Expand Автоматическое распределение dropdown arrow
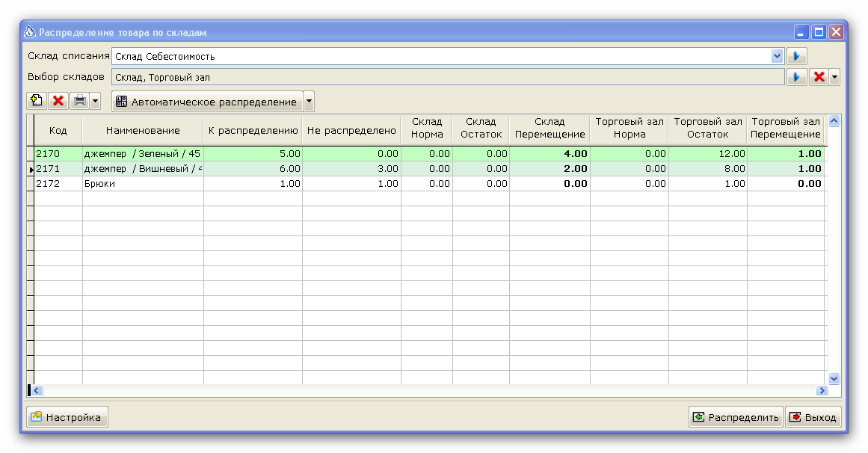The image size is (868, 453). (309, 102)
